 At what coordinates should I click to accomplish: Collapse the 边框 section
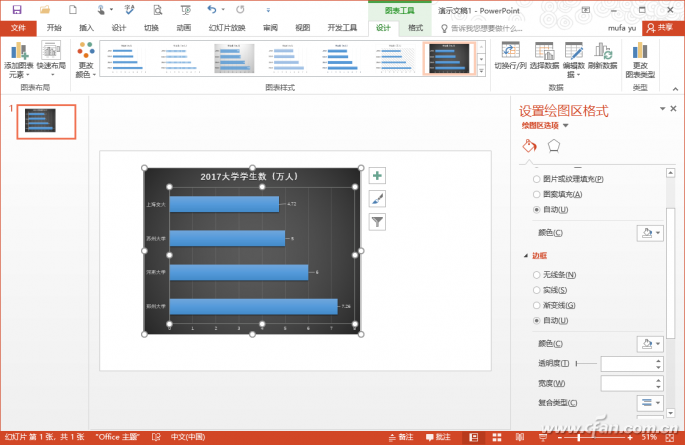pos(526,256)
